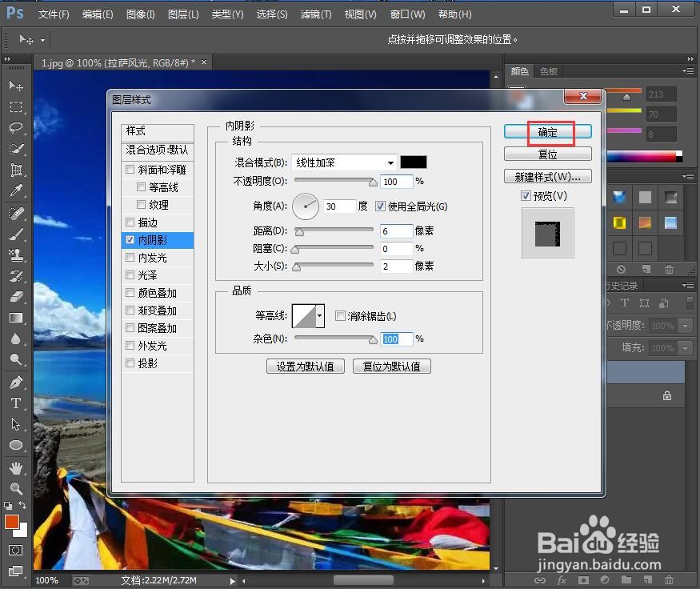Image resolution: width=700 pixels, height=589 pixels.
Task: Select the Eyedropper tool
Action: [x=14, y=192]
